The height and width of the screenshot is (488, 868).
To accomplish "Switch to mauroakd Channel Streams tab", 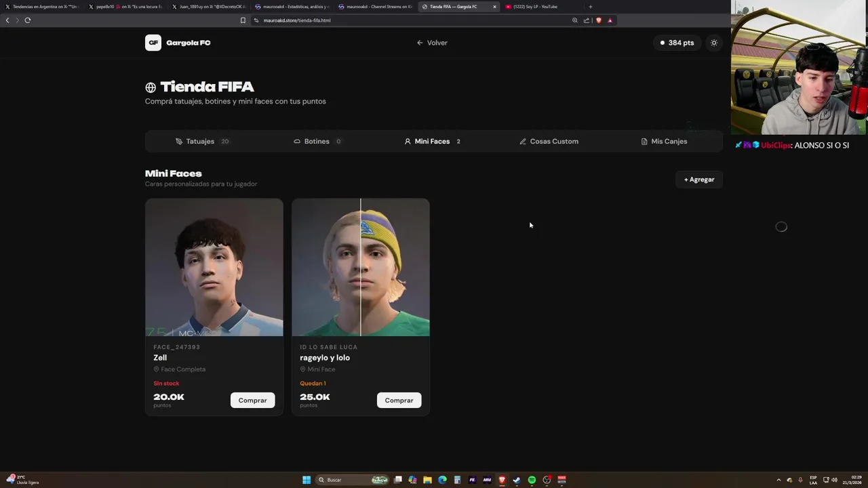I will (374, 7).
